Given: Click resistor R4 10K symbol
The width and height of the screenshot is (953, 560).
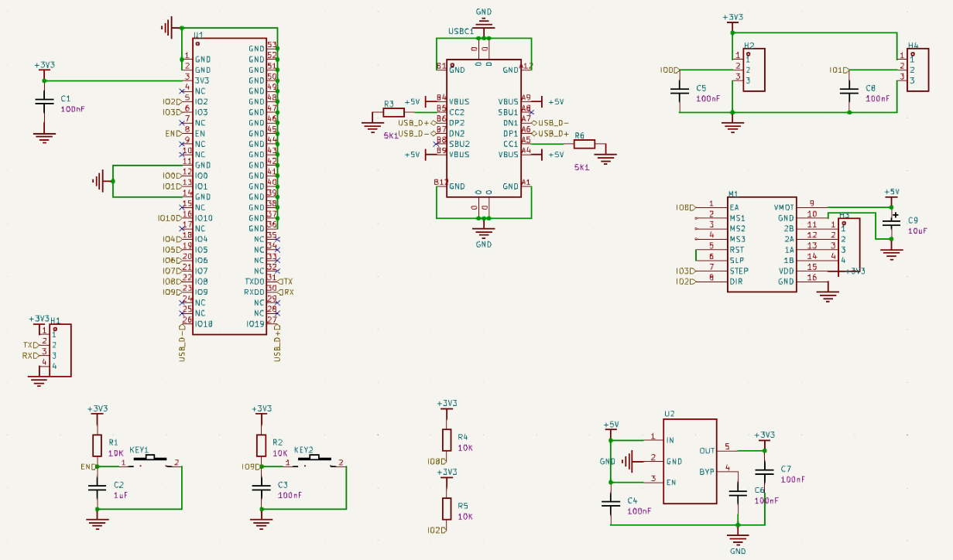Looking at the screenshot, I should (447, 440).
